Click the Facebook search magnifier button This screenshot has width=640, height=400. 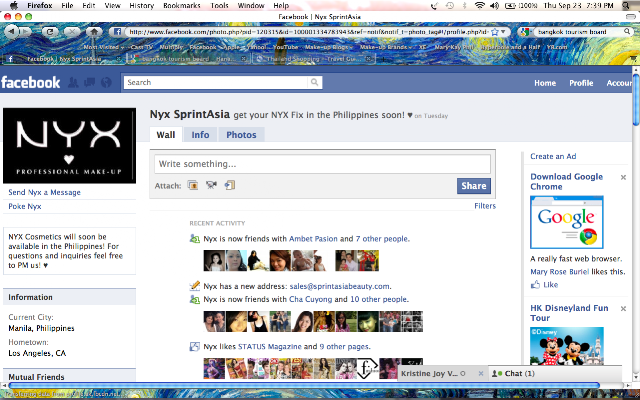point(314,82)
